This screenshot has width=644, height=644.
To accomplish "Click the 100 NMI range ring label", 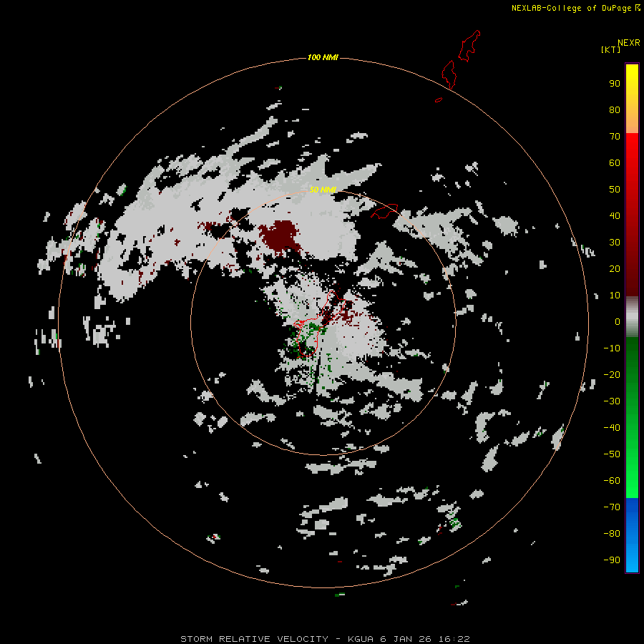I will coord(323,57).
